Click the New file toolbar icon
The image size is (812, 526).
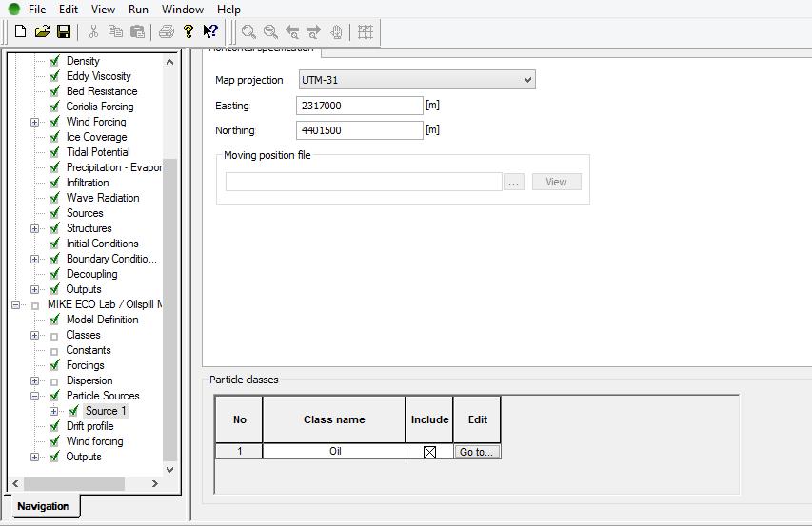pos(20,31)
